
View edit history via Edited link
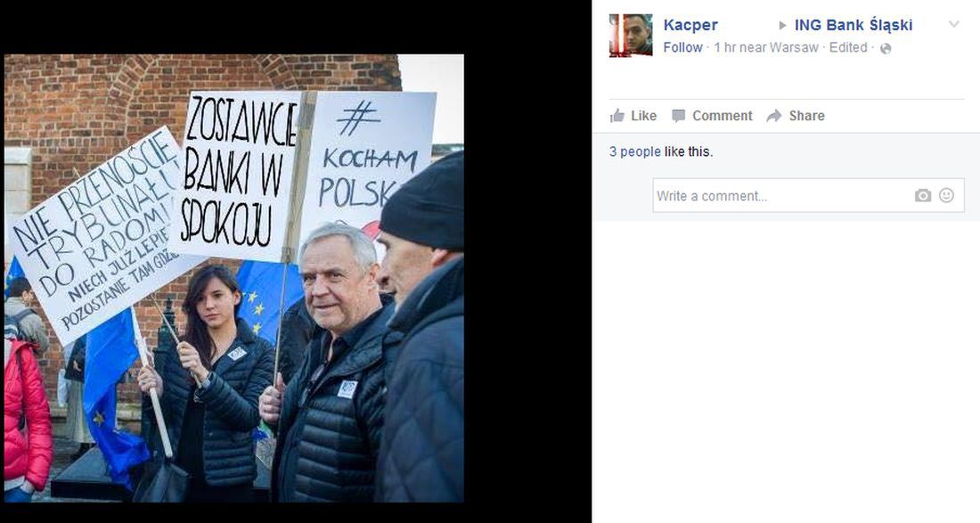click(848, 47)
